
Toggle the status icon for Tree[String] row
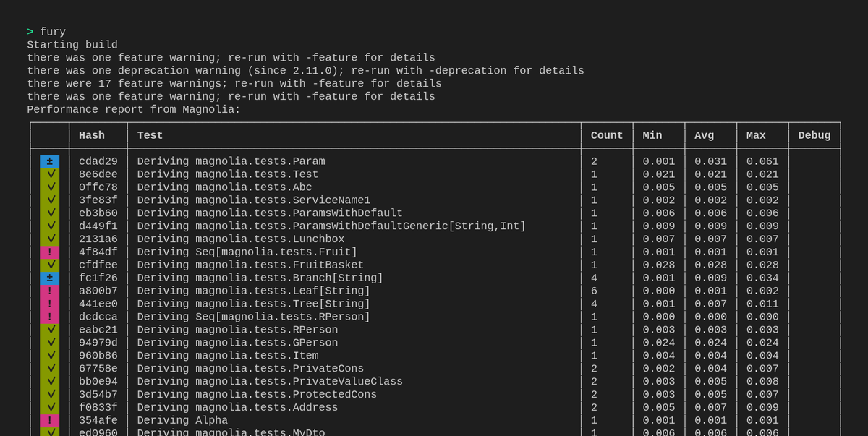(49, 304)
